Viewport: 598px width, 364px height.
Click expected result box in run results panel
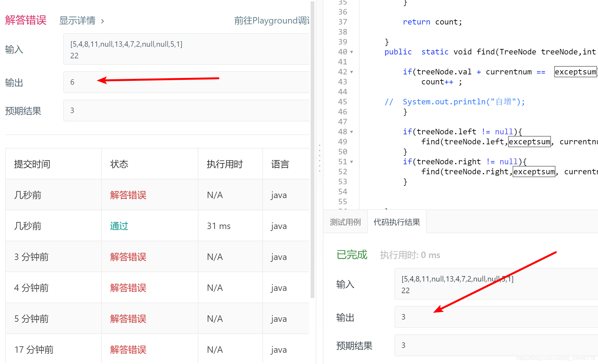tap(496, 345)
